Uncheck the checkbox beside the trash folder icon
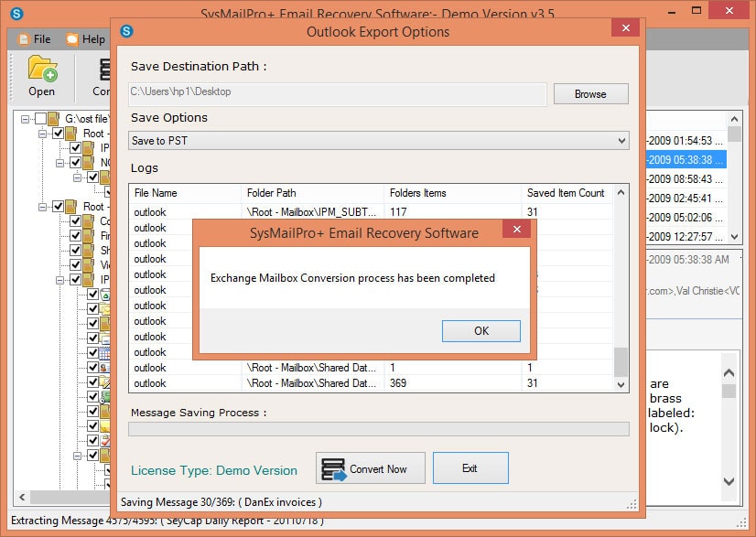 coord(92,294)
